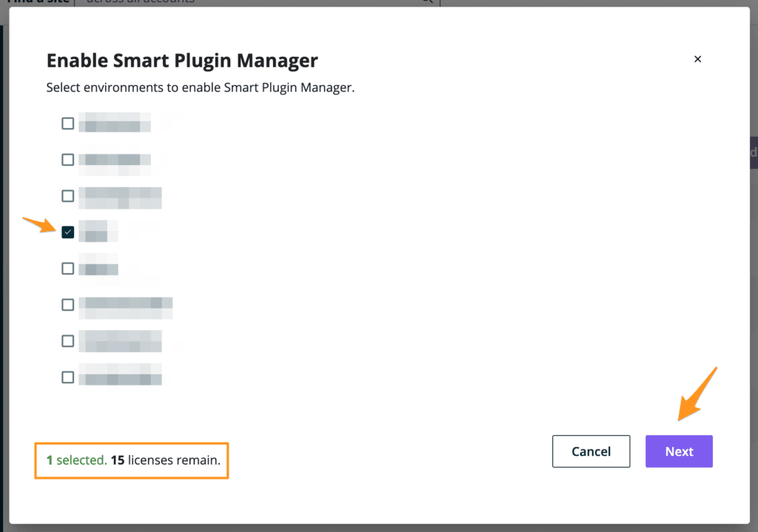The height and width of the screenshot is (532, 758).
Task: Click the blurred name of the first environment
Action: point(115,123)
